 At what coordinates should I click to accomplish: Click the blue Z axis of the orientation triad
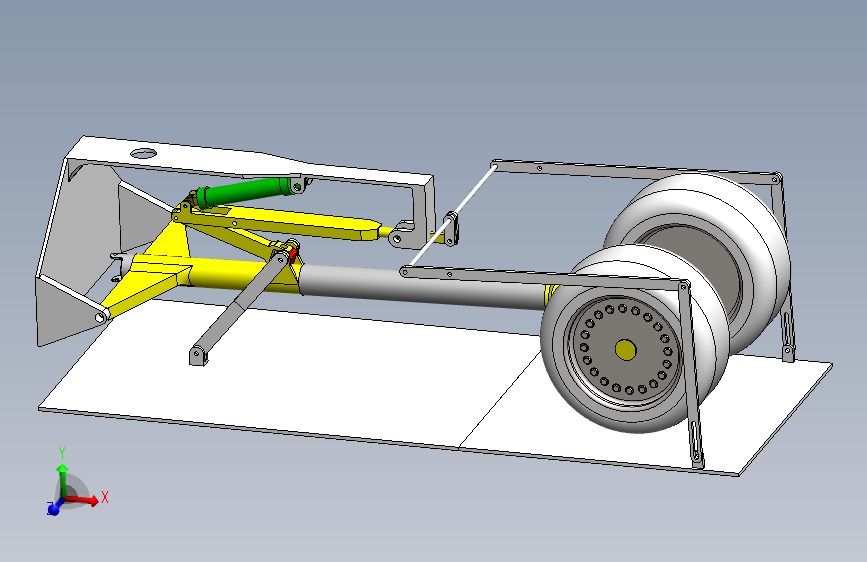click(54, 508)
